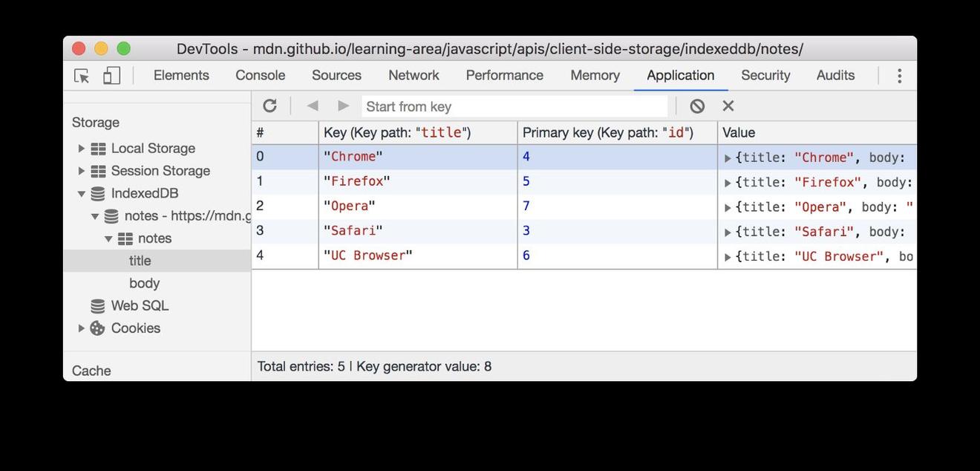Click the inspect element cursor icon
Viewport: 980px width, 471px height.
point(80,74)
